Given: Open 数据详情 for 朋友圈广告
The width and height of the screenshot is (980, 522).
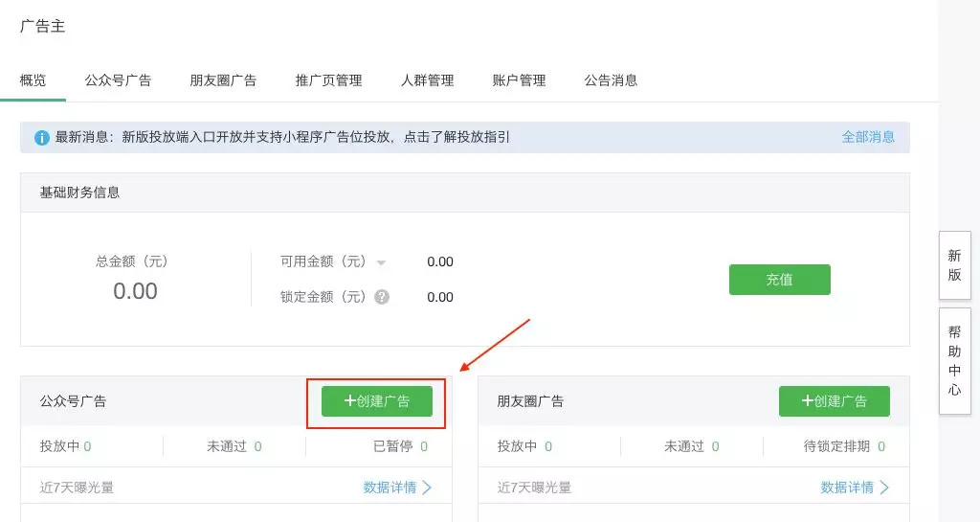Looking at the screenshot, I should pyautogui.click(x=855, y=488).
